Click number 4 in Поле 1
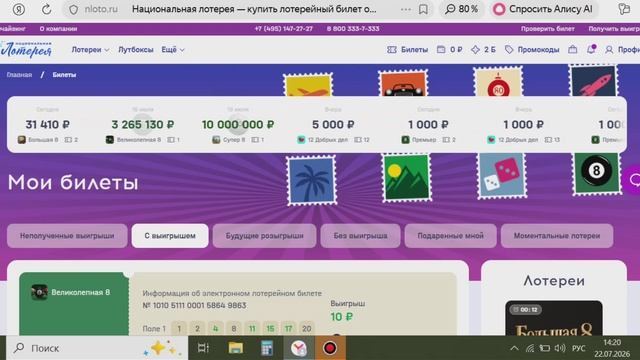Image resolution: width=640 pixels, height=360 pixels. point(216,328)
